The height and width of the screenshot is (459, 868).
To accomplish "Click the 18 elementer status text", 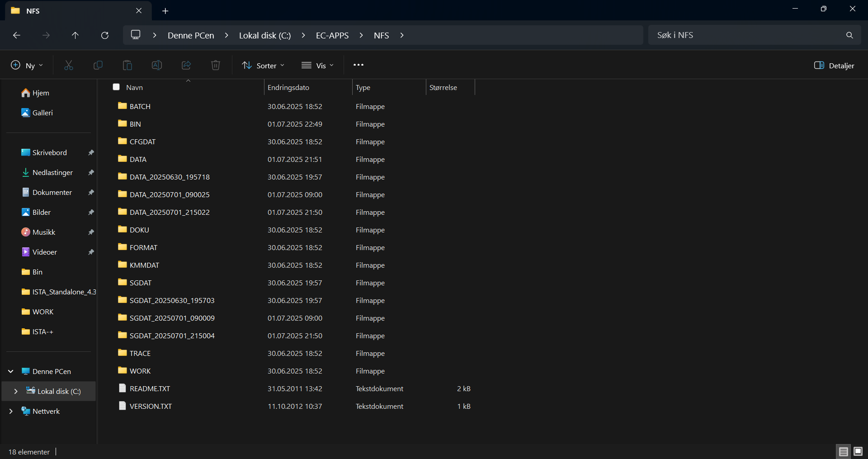I will 29,452.
